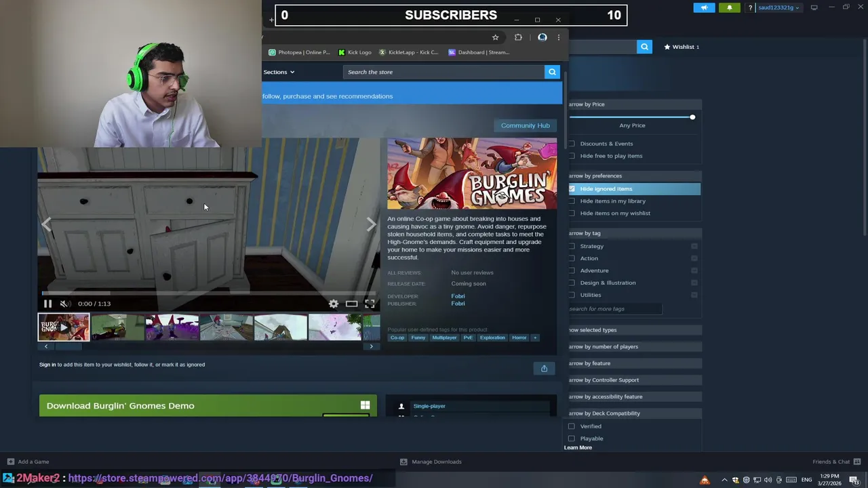
Task: Click inside the Search the store field
Action: (443, 72)
